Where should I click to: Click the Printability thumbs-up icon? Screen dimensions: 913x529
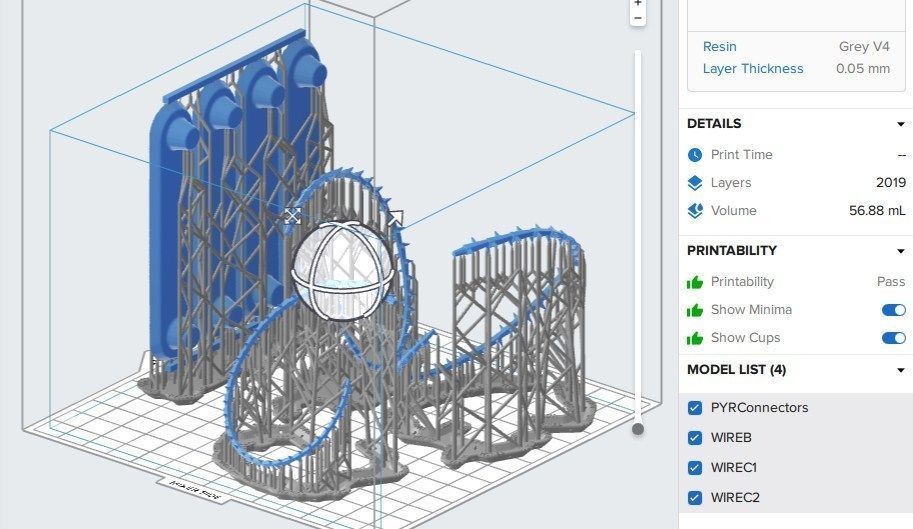coord(695,282)
